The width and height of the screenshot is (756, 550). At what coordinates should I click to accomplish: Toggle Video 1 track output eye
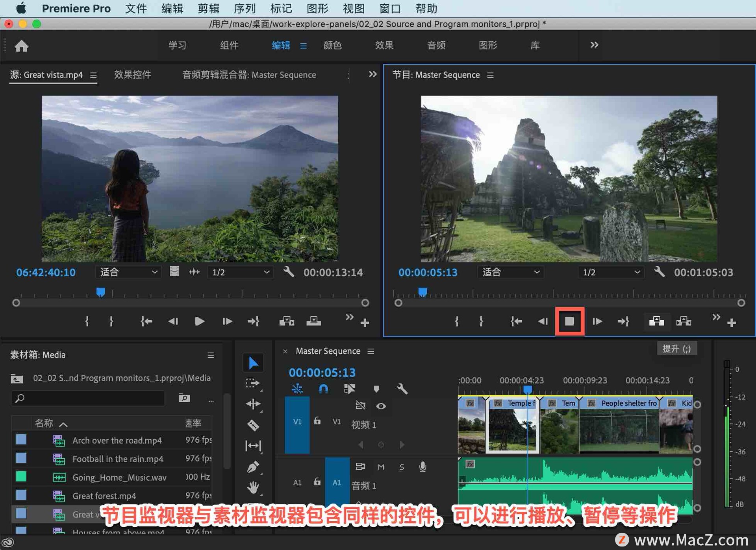coord(381,406)
